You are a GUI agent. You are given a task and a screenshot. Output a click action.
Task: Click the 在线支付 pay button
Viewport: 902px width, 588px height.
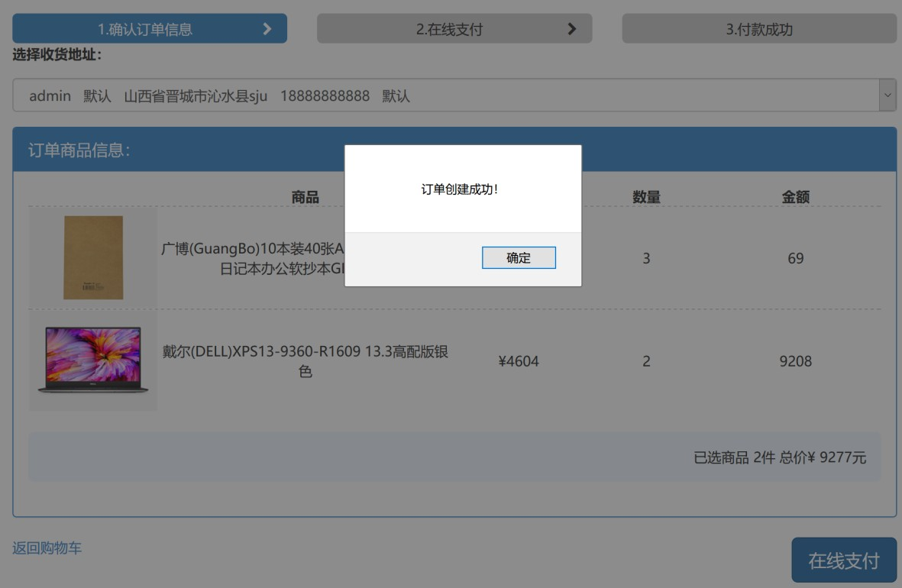click(844, 561)
